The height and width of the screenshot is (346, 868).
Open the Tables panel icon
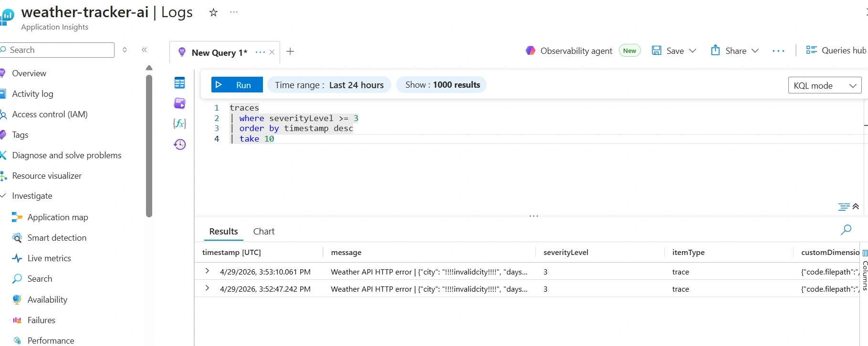[x=179, y=83]
